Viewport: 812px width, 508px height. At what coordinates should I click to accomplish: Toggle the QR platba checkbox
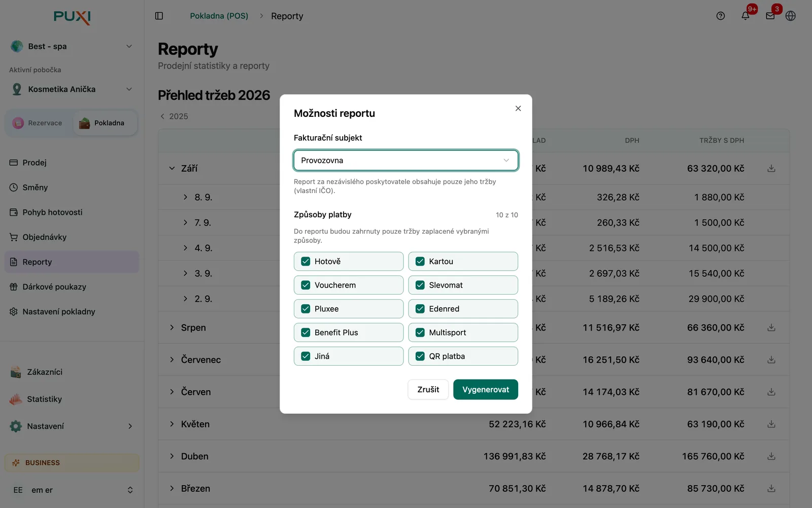[x=420, y=356]
